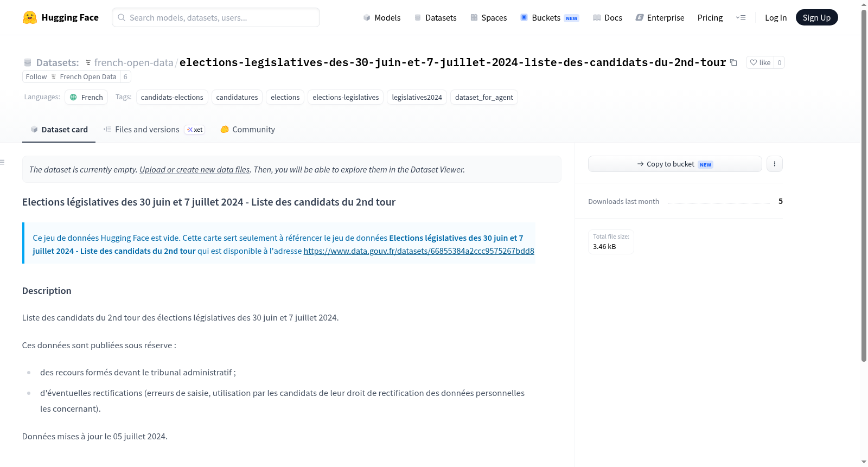Click the Hugging Face logo emoji

click(29, 17)
